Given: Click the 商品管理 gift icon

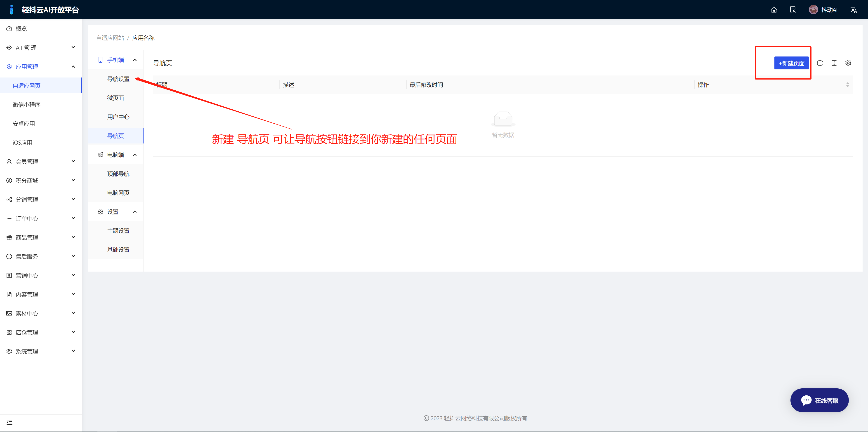Looking at the screenshot, I should 9,237.
